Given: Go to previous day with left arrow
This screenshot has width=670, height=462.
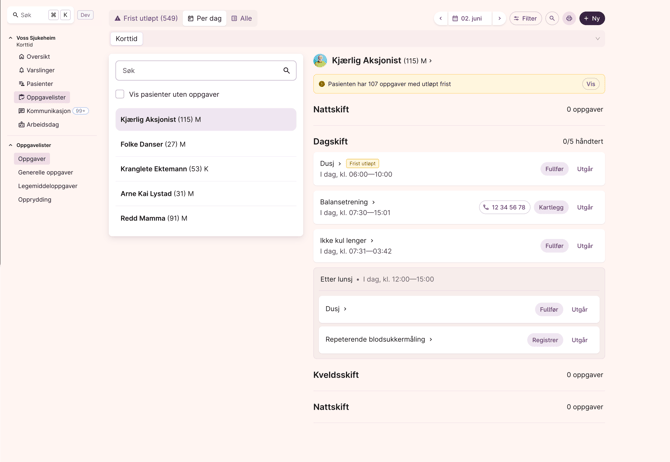Looking at the screenshot, I should pos(440,18).
